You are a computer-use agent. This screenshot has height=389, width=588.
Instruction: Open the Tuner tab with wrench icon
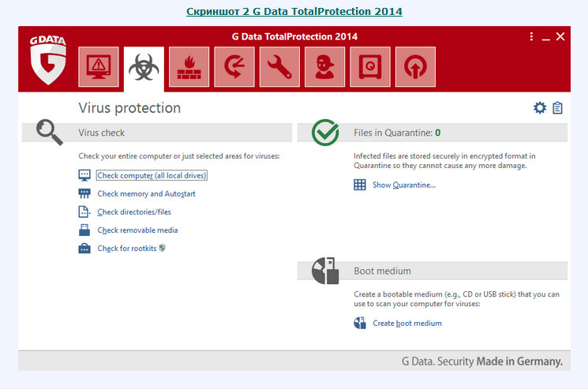point(279,67)
